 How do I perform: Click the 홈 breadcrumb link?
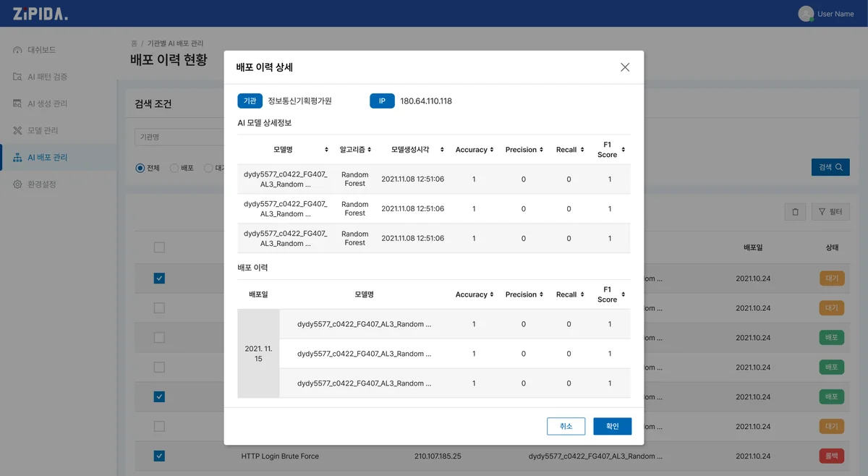click(x=134, y=43)
